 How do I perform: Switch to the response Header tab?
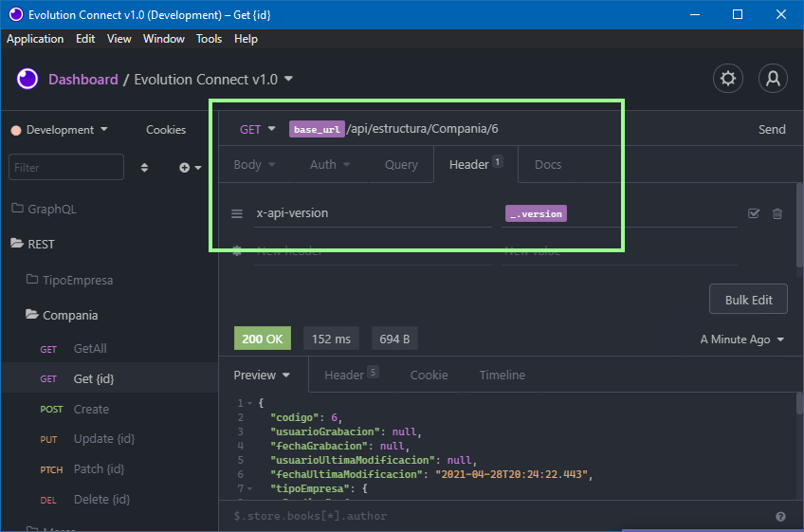pyautogui.click(x=351, y=375)
